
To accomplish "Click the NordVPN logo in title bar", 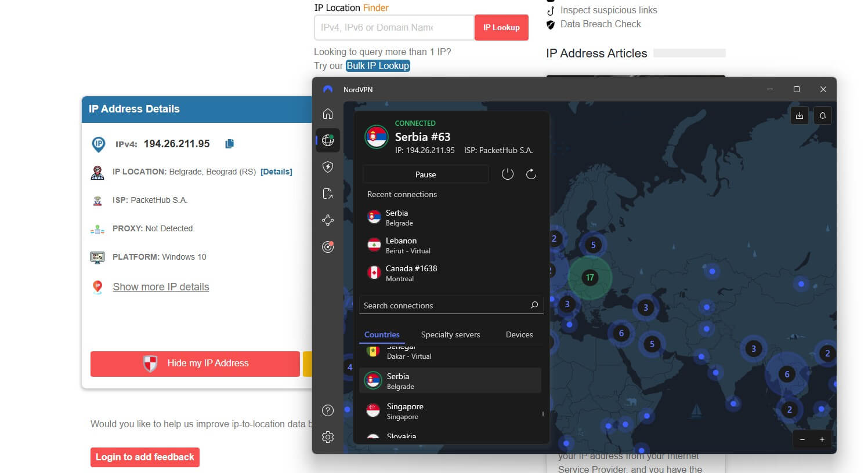I will click(328, 89).
